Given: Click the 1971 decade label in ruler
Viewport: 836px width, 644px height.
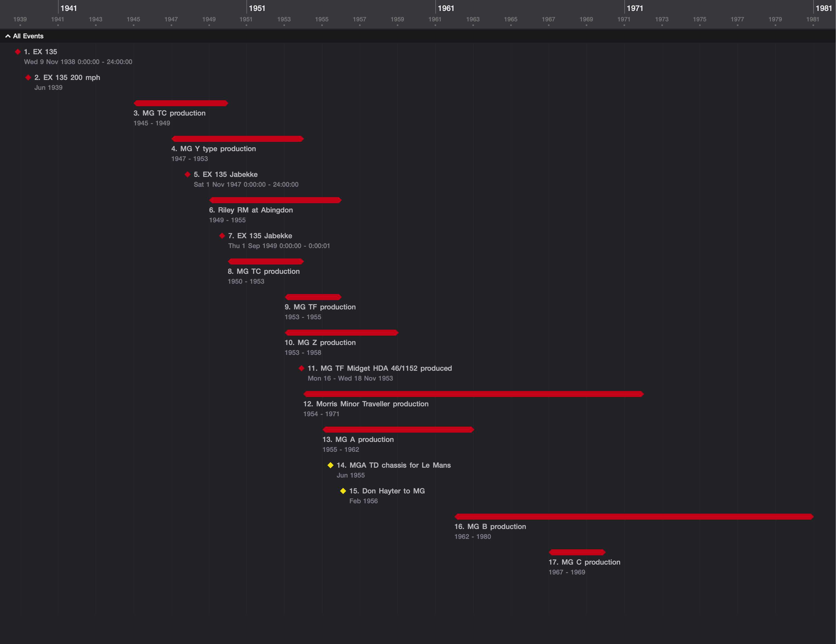Looking at the screenshot, I should [x=635, y=8].
